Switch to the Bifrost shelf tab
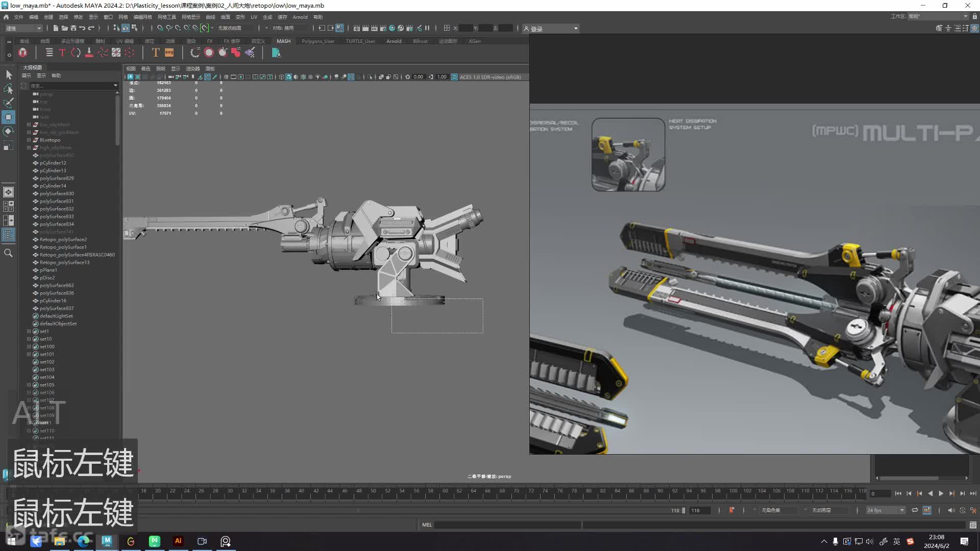Screen dimensions: 980x551 [420, 41]
